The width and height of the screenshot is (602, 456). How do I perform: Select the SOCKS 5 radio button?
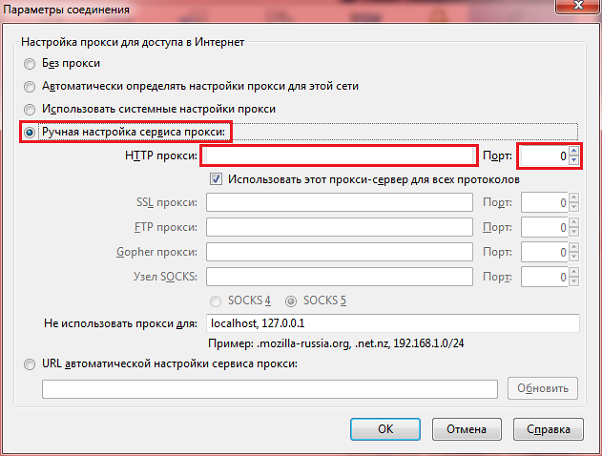[291, 301]
